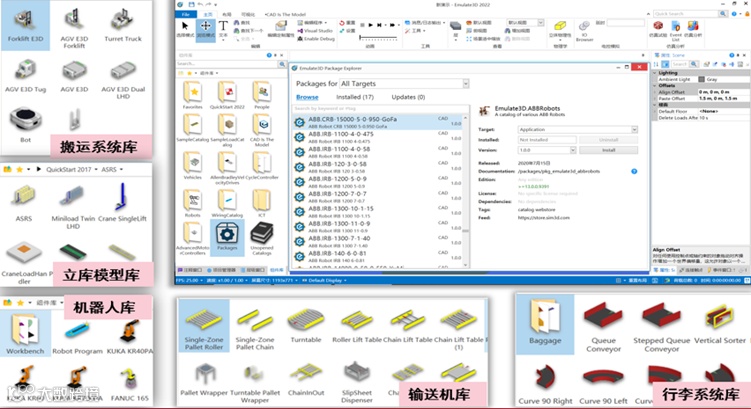This screenshot has height=409, width=751.
Task: Select ABB.CRB-15000-5-0-950-GoFa package row
Action: (378, 122)
